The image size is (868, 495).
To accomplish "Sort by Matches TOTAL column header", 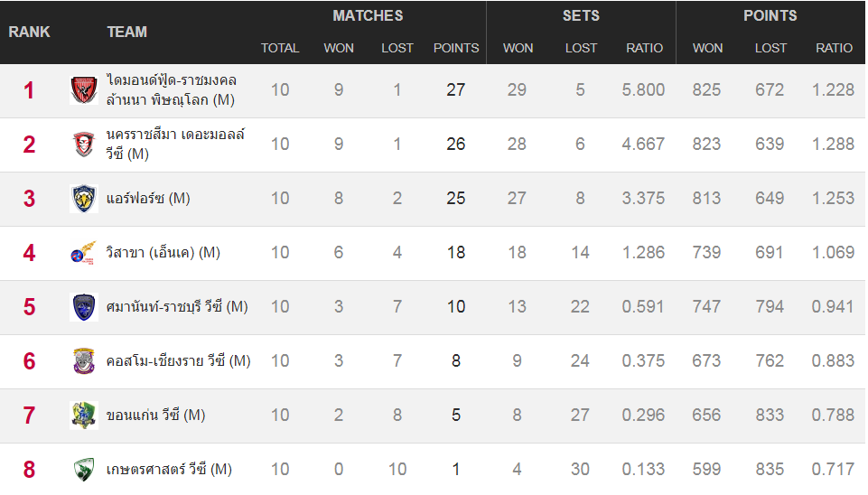I will [x=280, y=48].
